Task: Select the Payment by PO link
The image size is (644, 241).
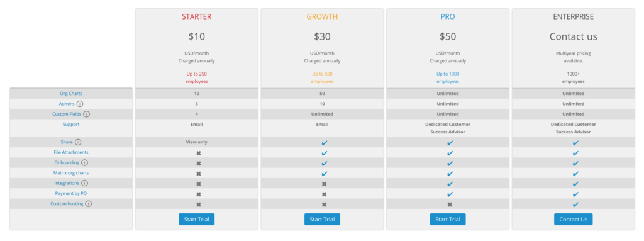Action: tap(71, 194)
